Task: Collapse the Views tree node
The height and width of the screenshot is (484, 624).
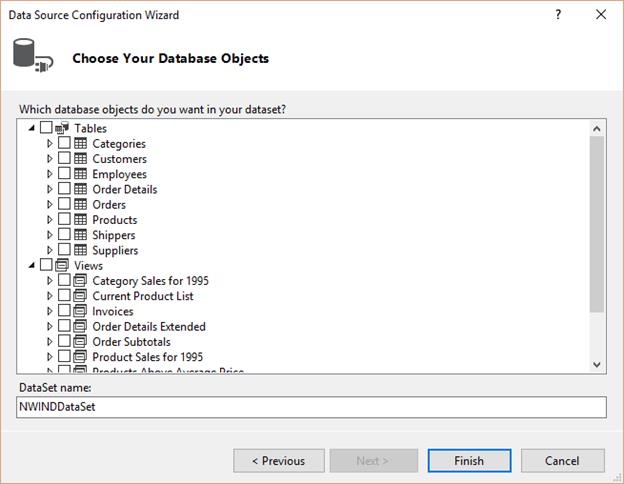Action: tap(32, 265)
